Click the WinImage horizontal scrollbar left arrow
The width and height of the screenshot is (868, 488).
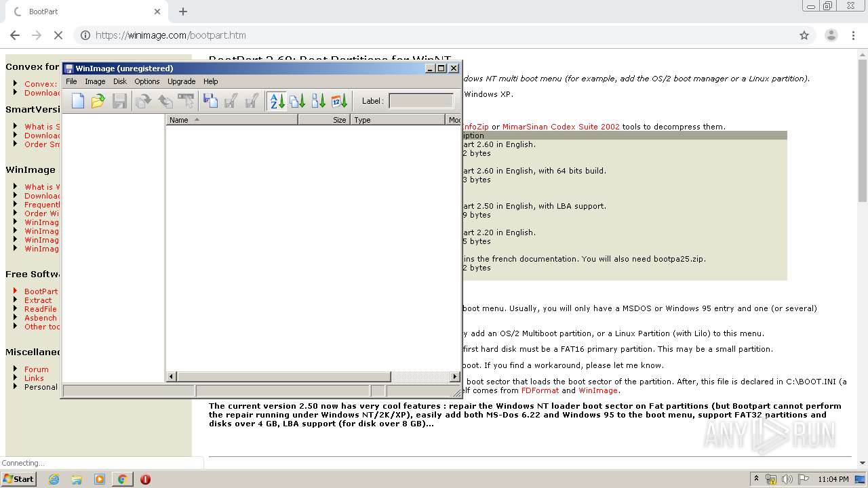[172, 376]
